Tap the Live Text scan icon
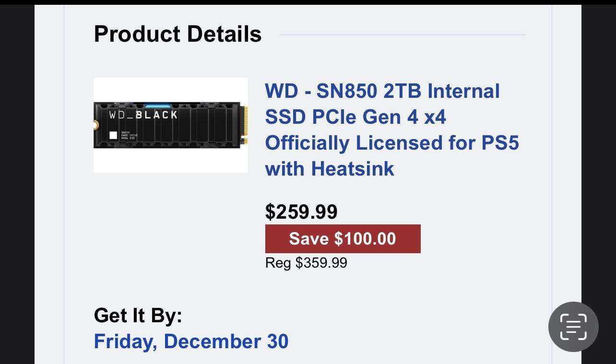 573,327
